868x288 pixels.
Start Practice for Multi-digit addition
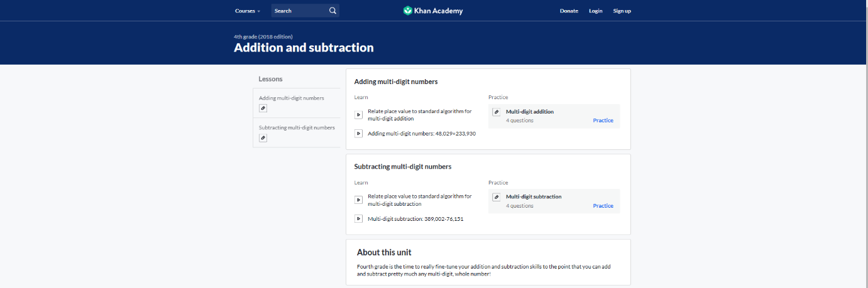click(603, 120)
